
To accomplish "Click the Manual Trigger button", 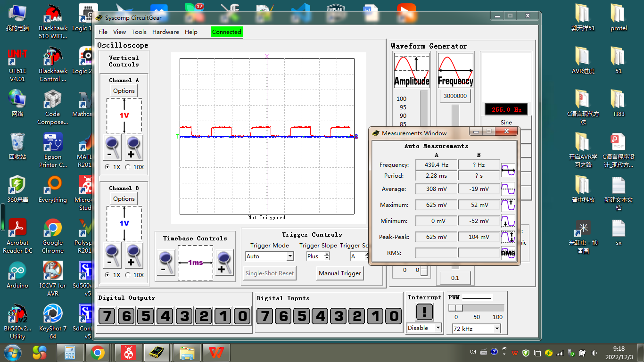I will 339,273.
